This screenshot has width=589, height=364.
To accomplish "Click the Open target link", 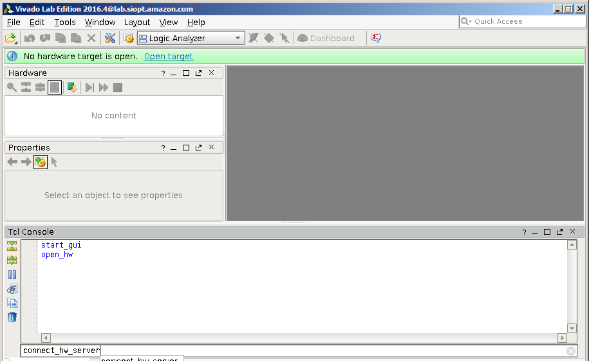I will (x=168, y=57).
